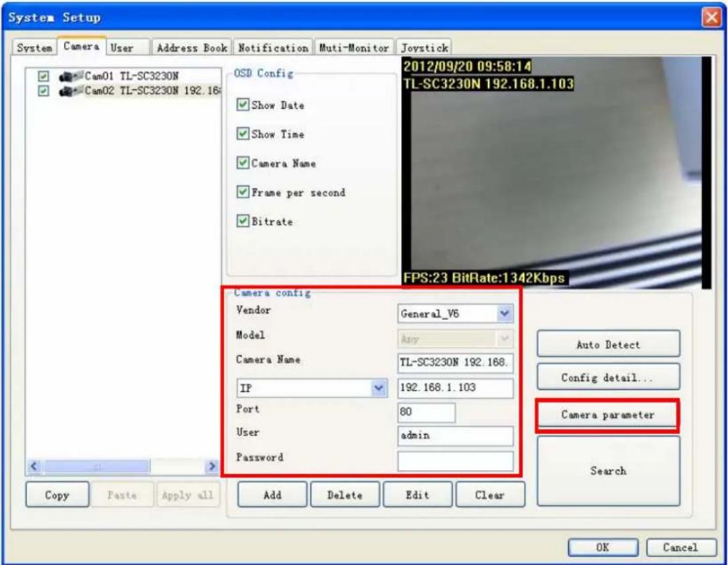The height and width of the screenshot is (565, 728).
Task: Click the Copy button
Action: click(57, 495)
